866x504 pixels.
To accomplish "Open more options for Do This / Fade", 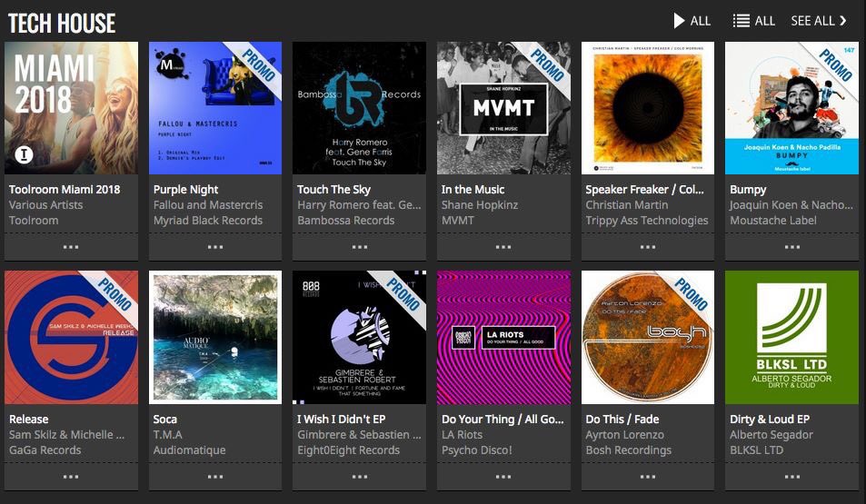I will 648,477.
